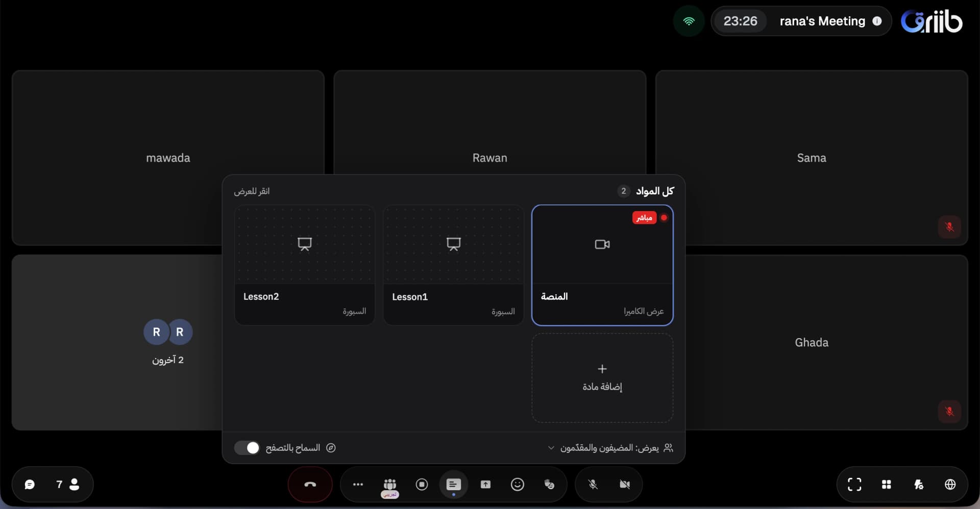Click the rana's Meeting title
The width and height of the screenshot is (980, 509).
[822, 21]
